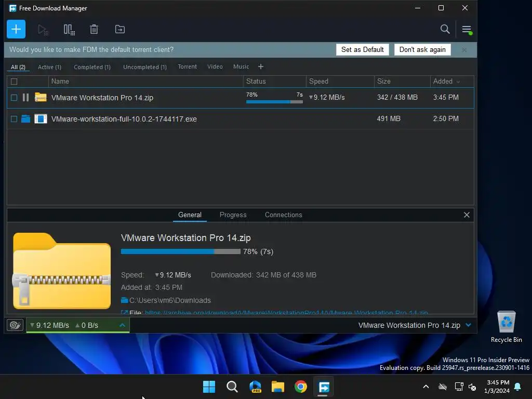Sort by Added column dropdown arrow
The height and width of the screenshot is (399, 532).
click(458, 82)
